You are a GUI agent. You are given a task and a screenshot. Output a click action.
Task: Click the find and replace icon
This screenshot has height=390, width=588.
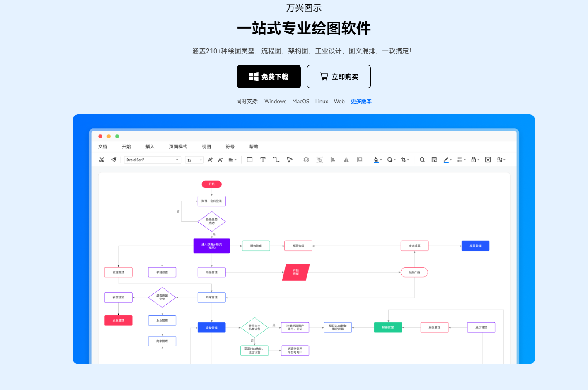click(x=434, y=160)
